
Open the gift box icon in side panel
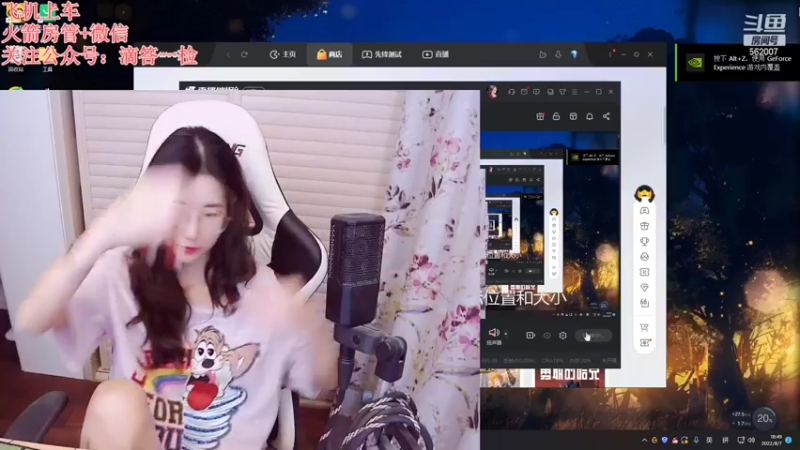pyautogui.click(x=644, y=226)
